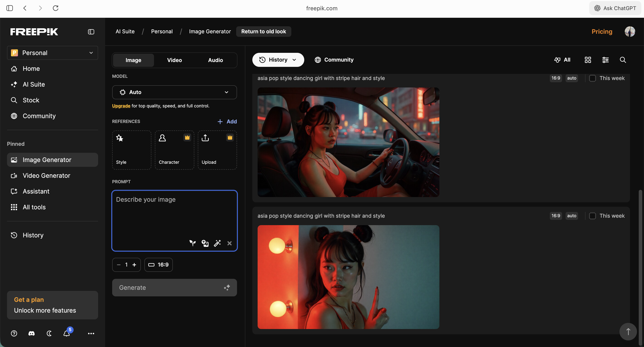Image resolution: width=644 pixels, height=347 pixels.
Task: Check first This week checkbox
Action: click(x=592, y=78)
